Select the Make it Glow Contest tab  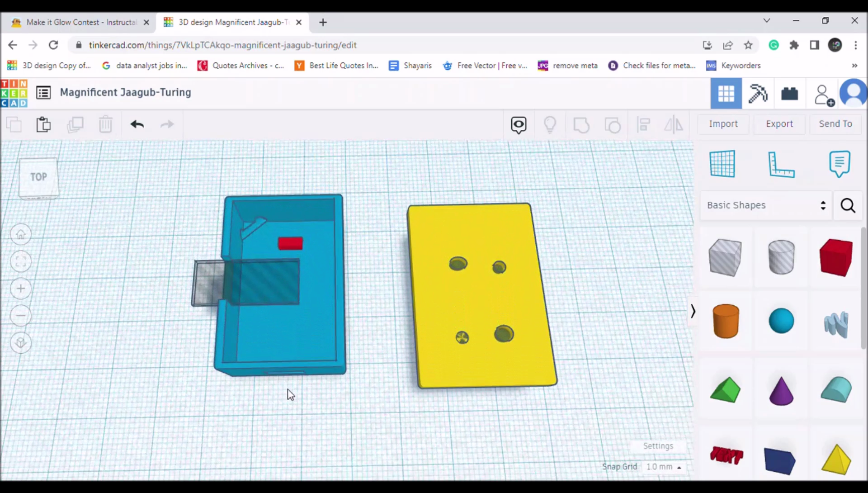80,22
